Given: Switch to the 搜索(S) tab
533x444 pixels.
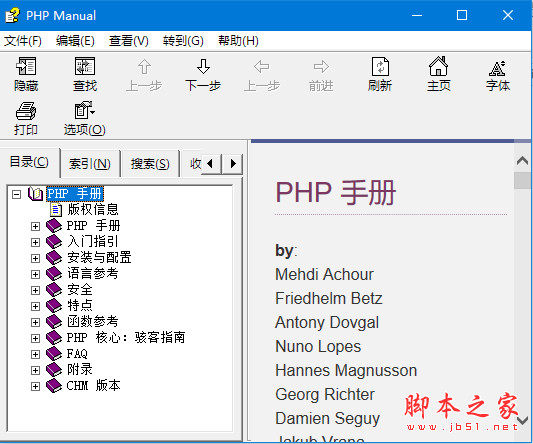Looking at the screenshot, I should [150, 164].
